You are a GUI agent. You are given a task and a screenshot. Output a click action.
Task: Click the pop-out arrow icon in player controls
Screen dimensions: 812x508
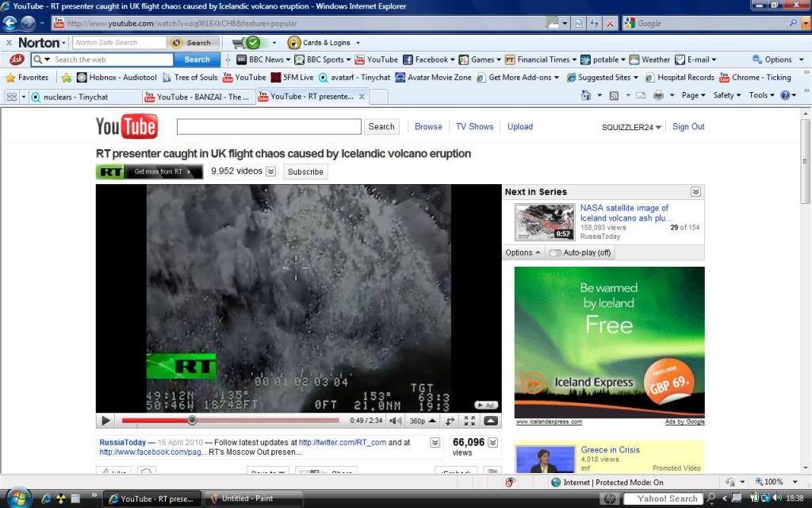(450, 421)
